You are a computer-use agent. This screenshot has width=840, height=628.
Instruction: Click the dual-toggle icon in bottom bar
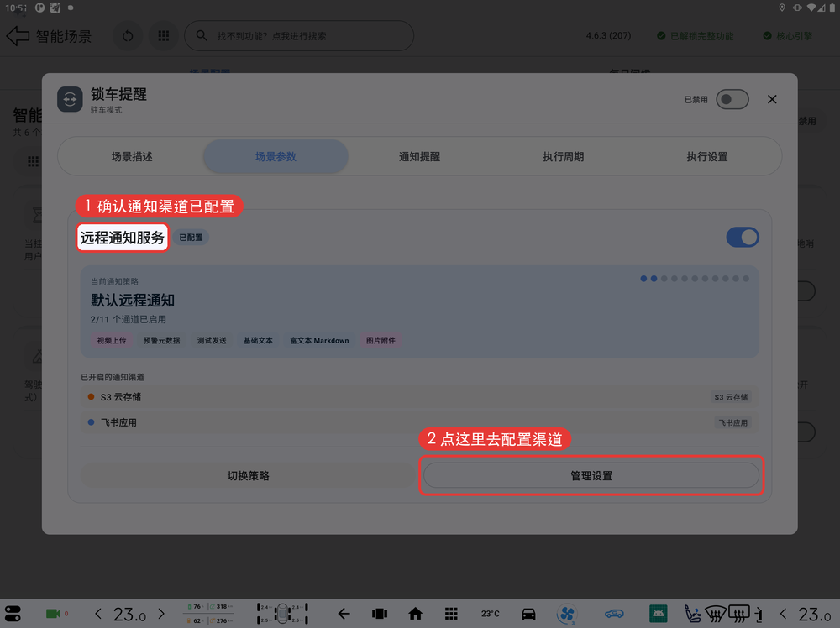pos(13,614)
